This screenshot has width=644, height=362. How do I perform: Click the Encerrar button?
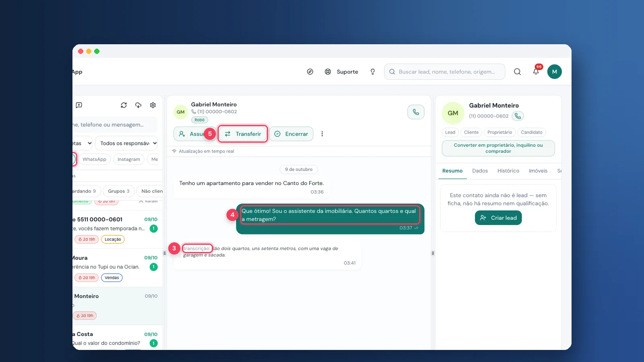click(x=291, y=134)
